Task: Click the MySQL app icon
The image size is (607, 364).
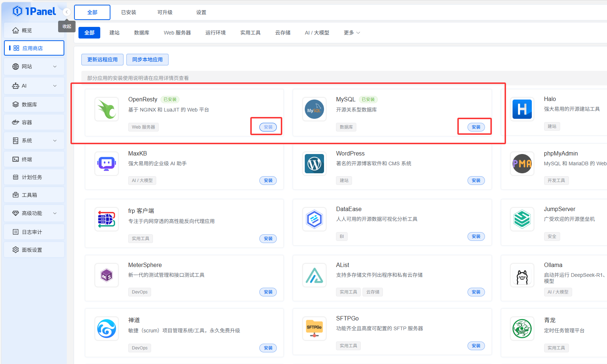Action: point(314,109)
